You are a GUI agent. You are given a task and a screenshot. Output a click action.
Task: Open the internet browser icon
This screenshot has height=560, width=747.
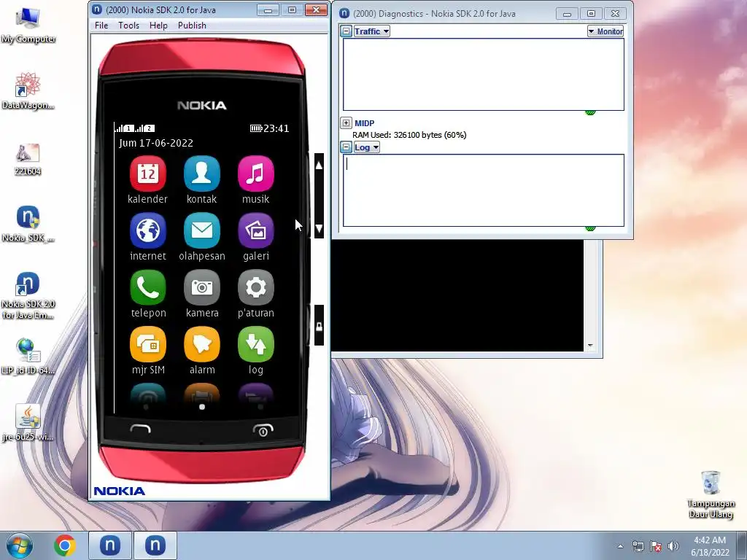pos(147,231)
